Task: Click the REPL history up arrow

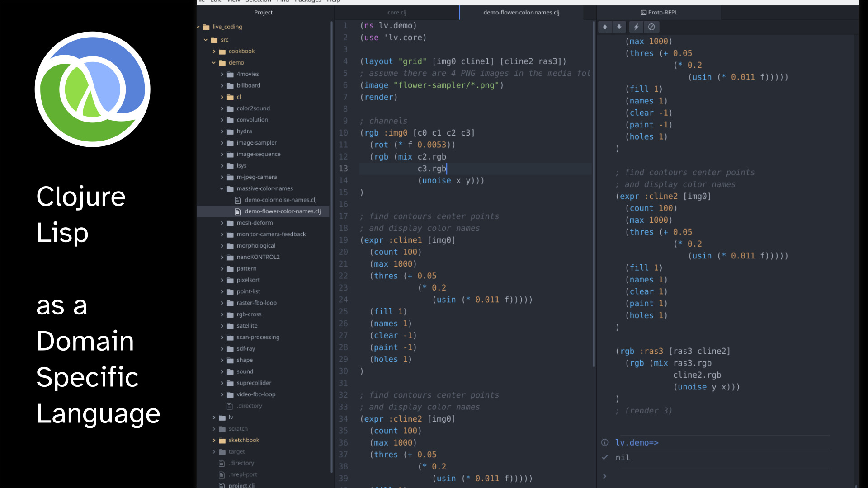Action: pos(605,27)
